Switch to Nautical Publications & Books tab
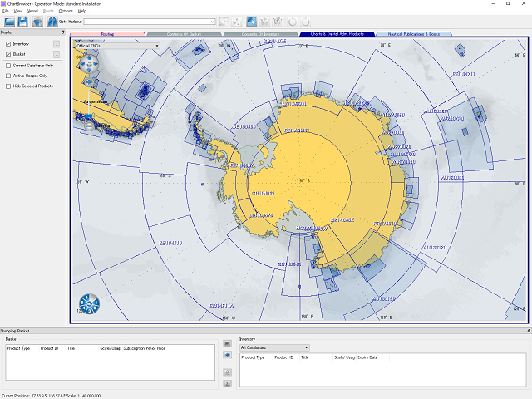Viewport: 532px width, 399px height. pos(414,34)
